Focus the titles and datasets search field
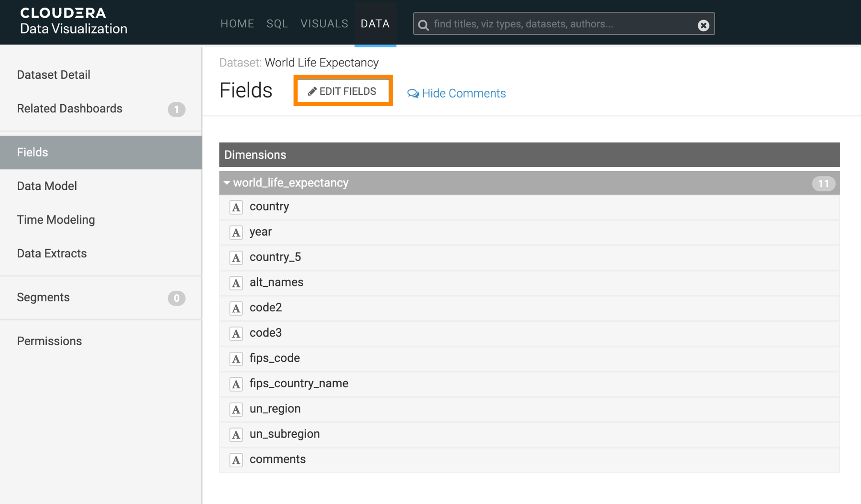 pos(560,24)
